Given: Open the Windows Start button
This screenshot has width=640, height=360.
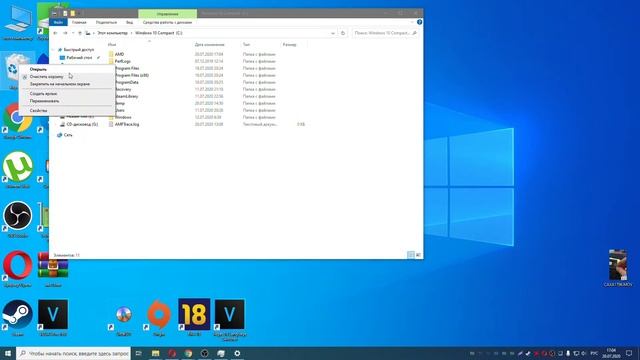Looking at the screenshot, I should (x=8, y=353).
